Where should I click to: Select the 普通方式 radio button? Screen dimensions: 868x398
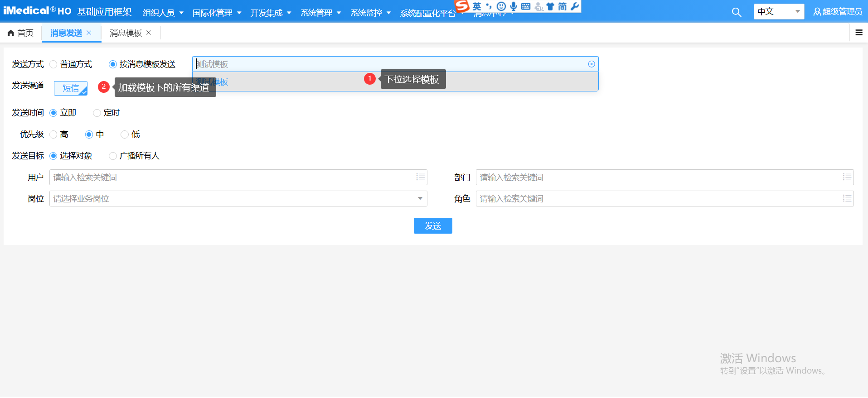[53, 64]
